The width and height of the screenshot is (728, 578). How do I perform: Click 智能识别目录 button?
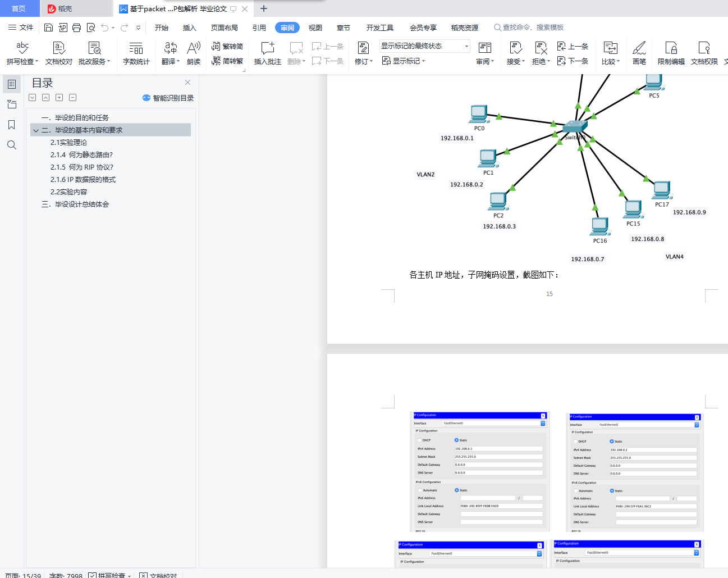168,98
